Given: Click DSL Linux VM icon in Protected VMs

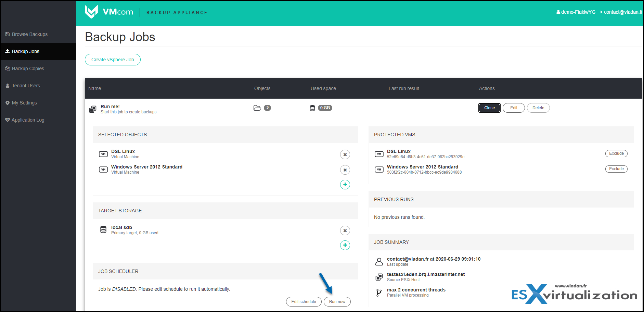Looking at the screenshot, I should coord(379,154).
